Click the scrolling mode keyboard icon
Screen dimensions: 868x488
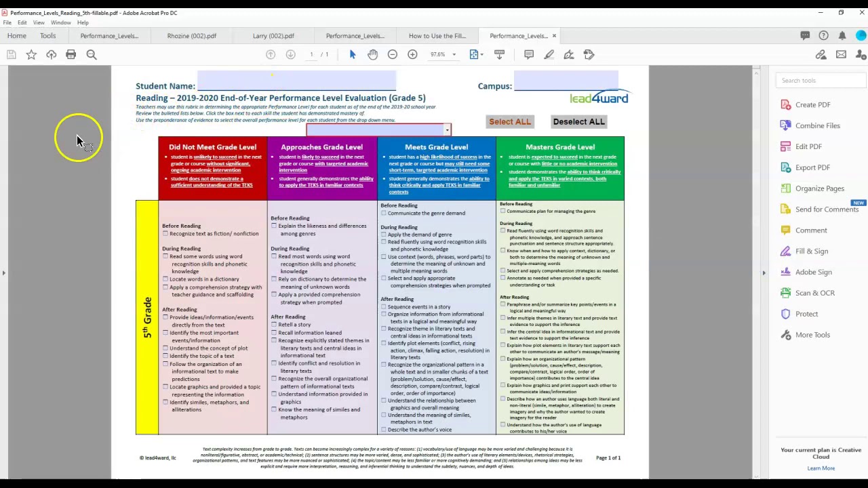[500, 54]
